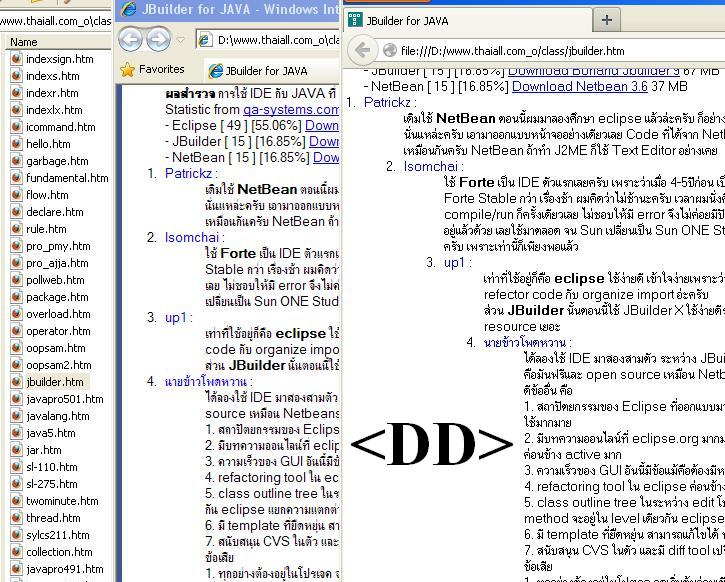Image resolution: width=725 pixels, height=582 pixels.
Task: Select the file fundamental.htm
Action: pyautogui.click(x=67, y=178)
